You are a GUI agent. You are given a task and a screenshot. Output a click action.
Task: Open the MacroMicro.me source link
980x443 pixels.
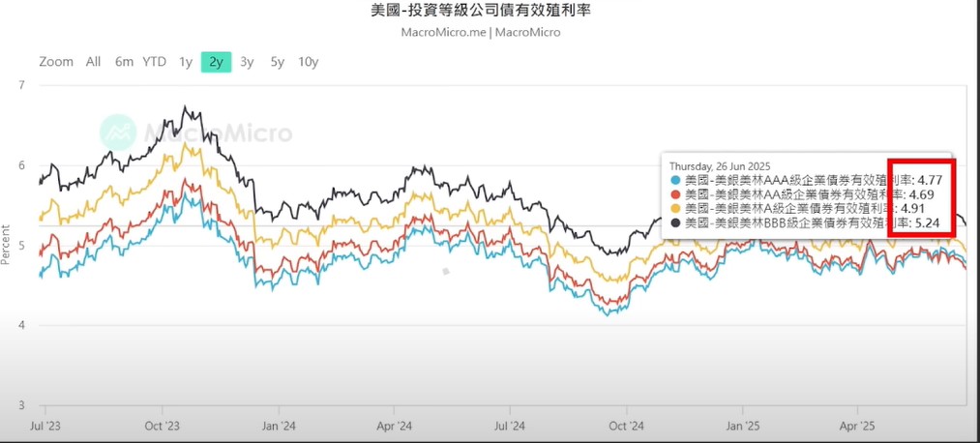[443, 32]
